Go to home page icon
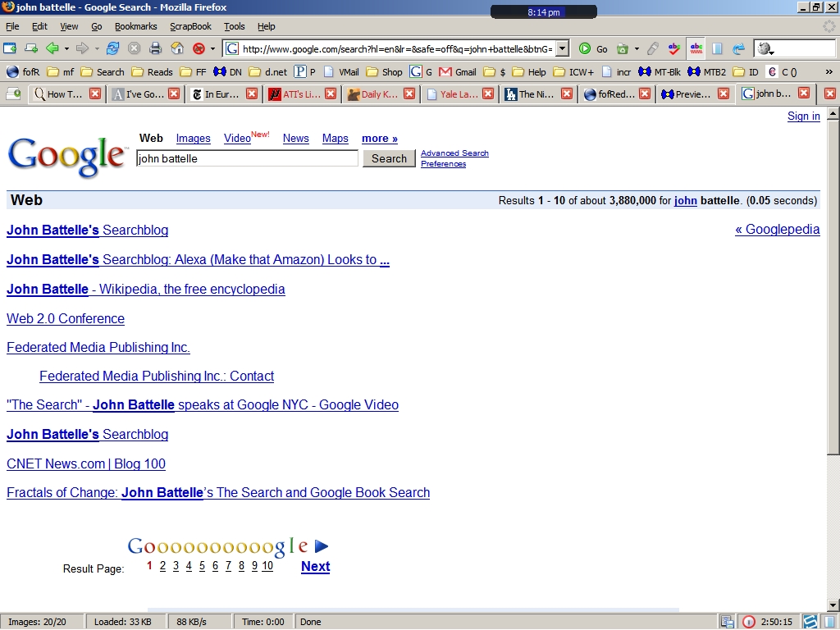The height and width of the screenshot is (630, 840). pyautogui.click(x=177, y=48)
